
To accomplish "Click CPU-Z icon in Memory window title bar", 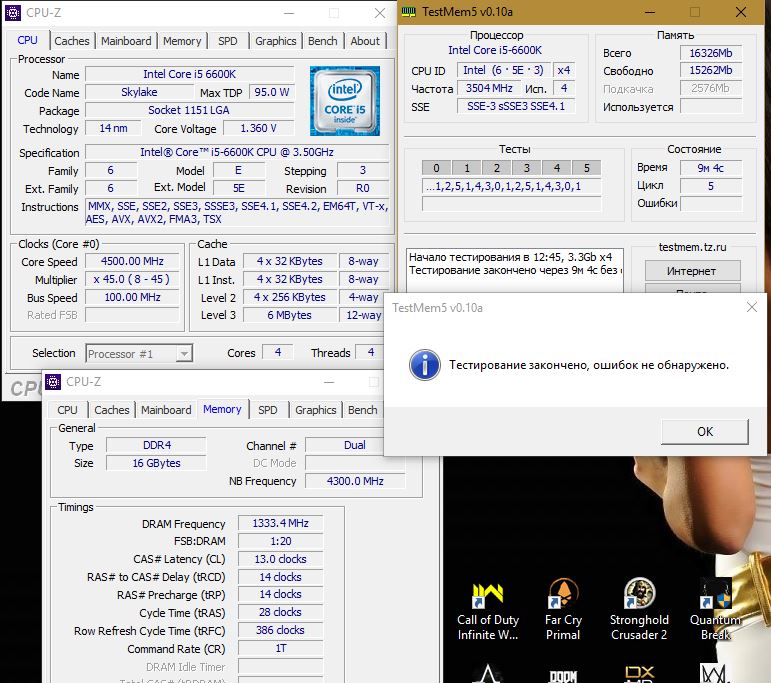I will coord(53,382).
